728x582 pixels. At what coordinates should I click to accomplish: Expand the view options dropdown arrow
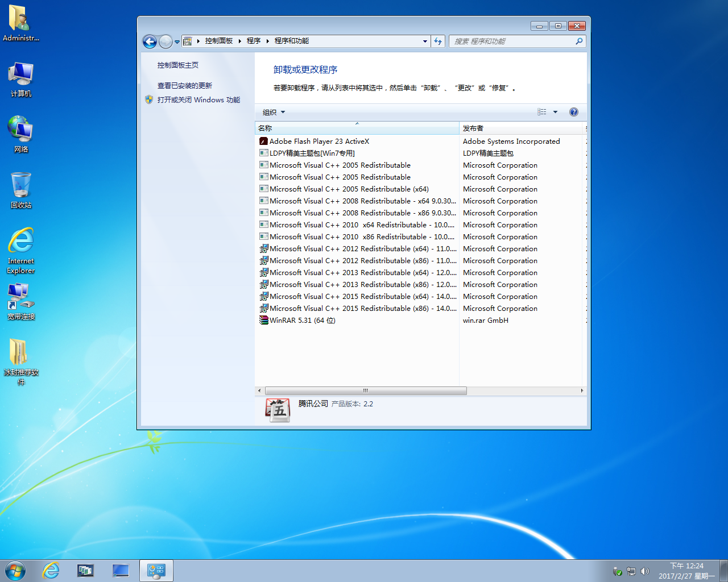point(555,112)
